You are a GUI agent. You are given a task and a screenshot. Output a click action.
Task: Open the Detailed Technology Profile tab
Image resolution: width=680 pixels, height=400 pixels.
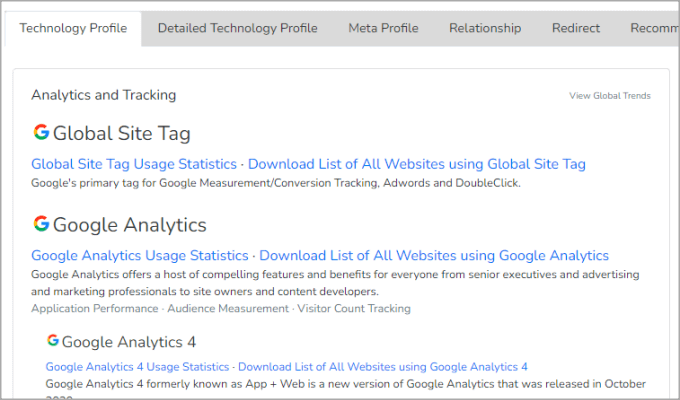tap(237, 28)
